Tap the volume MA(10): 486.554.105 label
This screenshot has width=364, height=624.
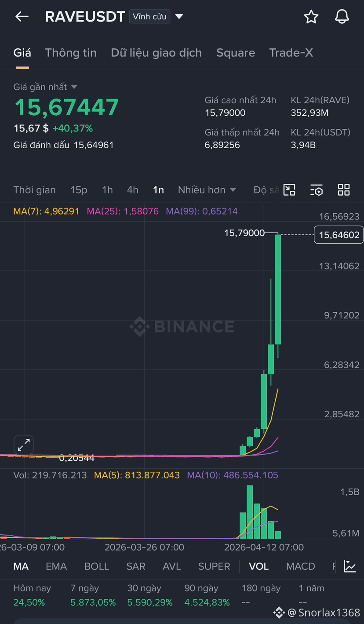tap(233, 475)
